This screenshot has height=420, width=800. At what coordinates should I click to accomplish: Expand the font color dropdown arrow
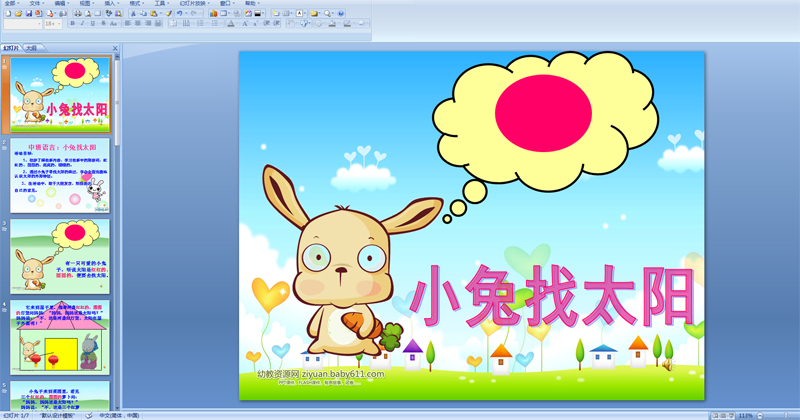(x=237, y=23)
